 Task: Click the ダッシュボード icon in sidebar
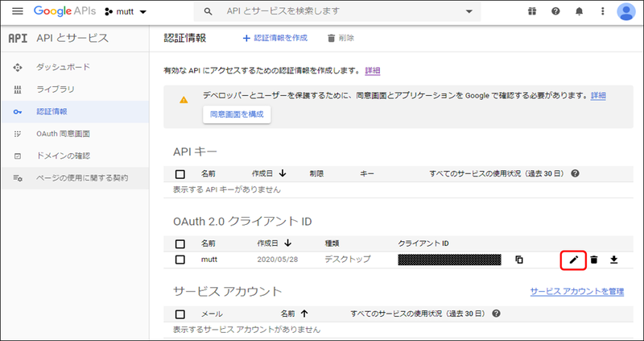pyautogui.click(x=17, y=68)
